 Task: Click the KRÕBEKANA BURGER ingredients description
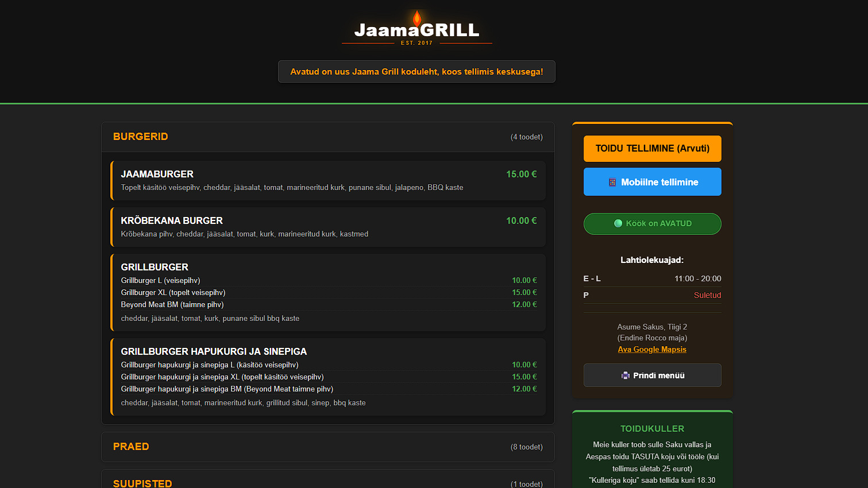coord(245,234)
